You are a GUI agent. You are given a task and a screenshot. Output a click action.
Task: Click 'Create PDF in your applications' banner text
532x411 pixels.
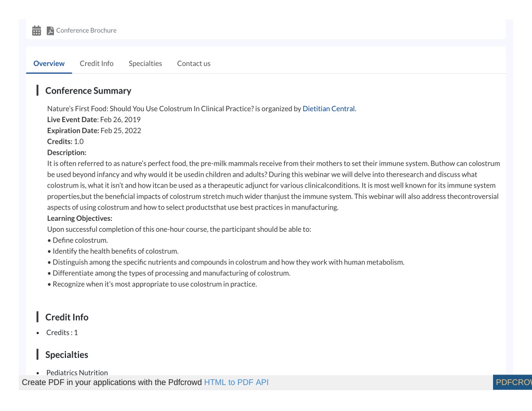click(x=112, y=382)
